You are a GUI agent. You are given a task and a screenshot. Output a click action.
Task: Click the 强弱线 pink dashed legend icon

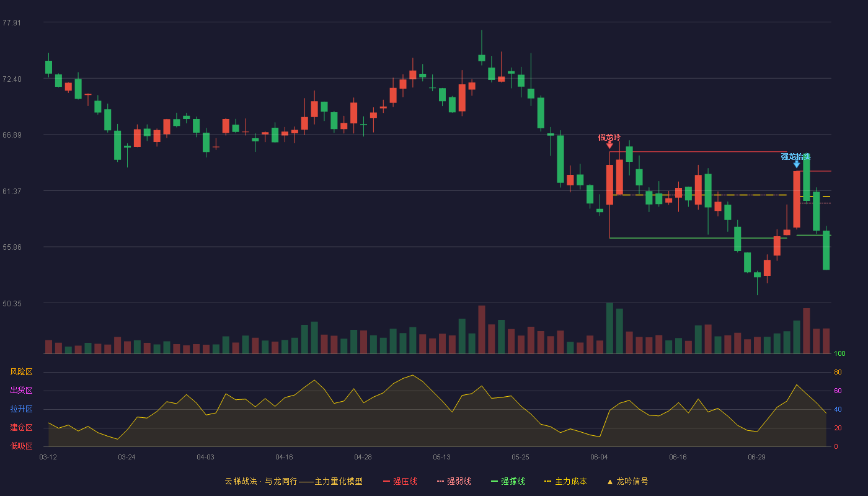(441, 481)
